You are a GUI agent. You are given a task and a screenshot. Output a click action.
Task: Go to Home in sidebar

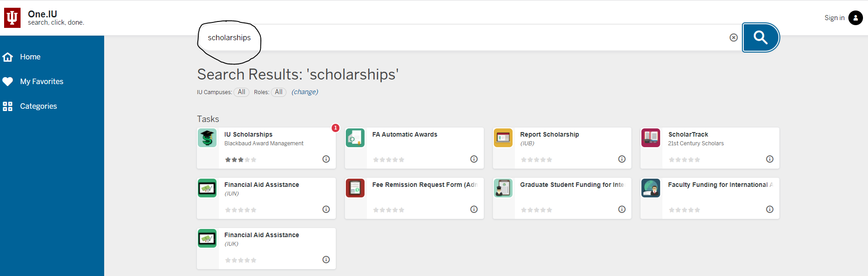(30, 57)
